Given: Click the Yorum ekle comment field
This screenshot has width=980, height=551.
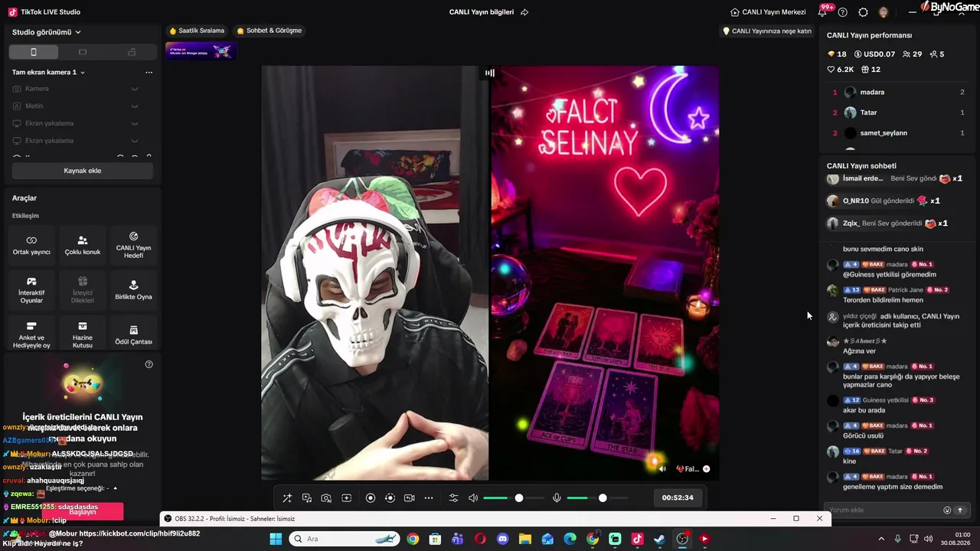Looking at the screenshot, I should 882,510.
